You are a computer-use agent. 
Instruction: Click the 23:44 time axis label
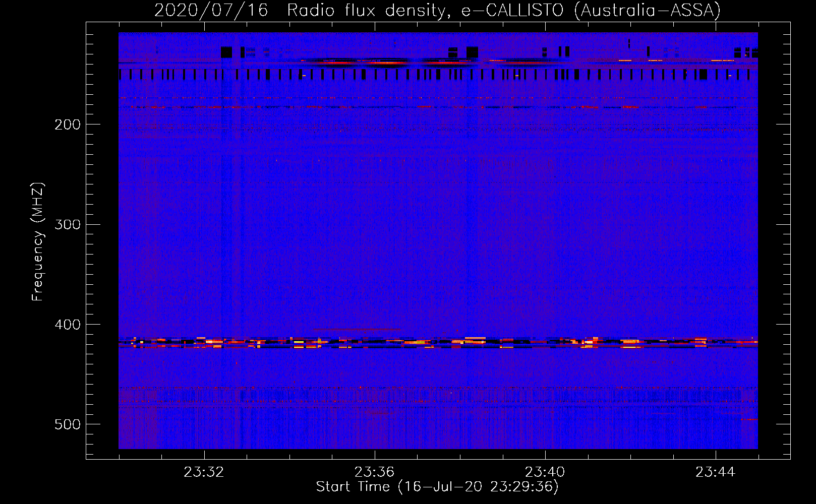[715, 472]
